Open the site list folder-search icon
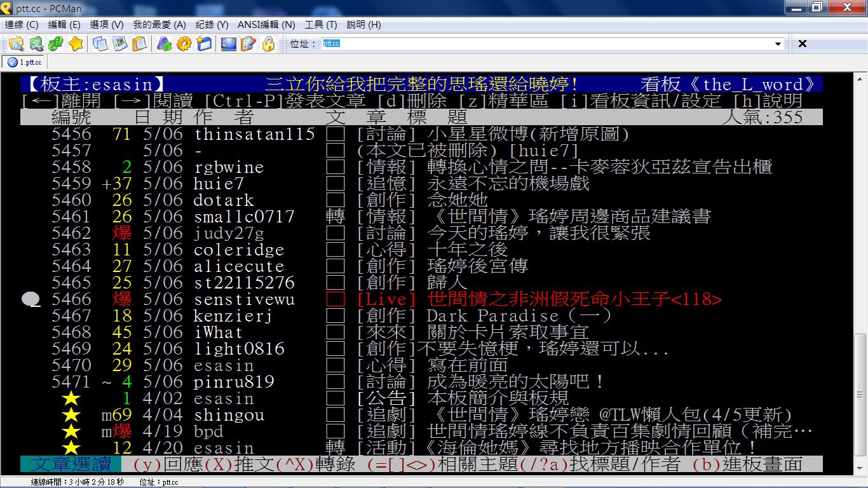The width and height of the screenshot is (868, 488). tap(16, 44)
